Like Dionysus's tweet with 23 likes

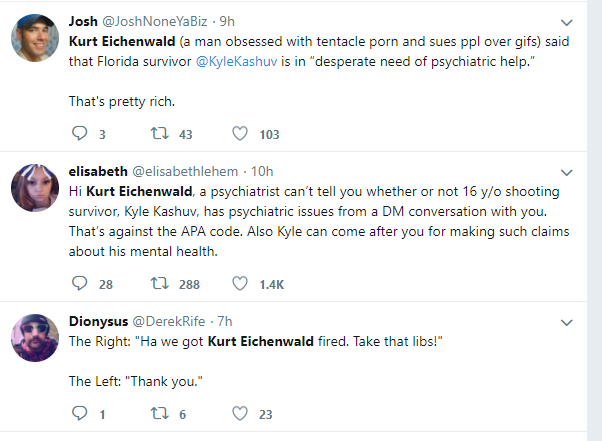coord(240,413)
